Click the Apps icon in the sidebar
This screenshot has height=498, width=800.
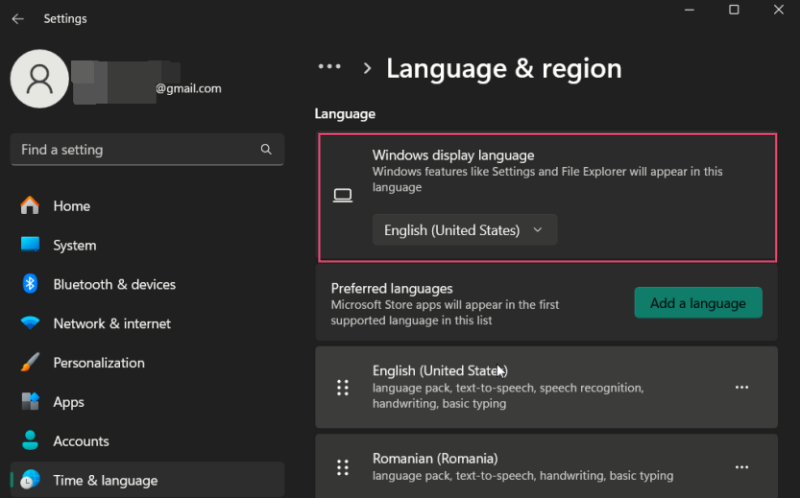coord(30,402)
